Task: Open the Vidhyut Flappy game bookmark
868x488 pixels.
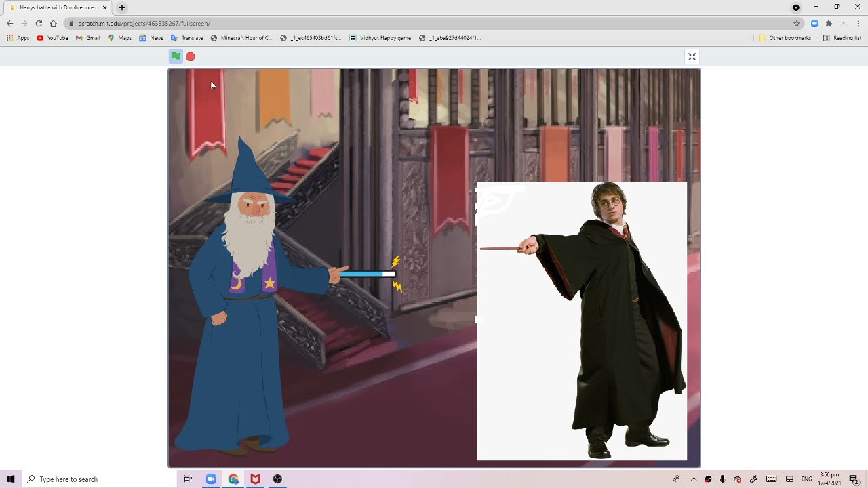Action: point(380,38)
